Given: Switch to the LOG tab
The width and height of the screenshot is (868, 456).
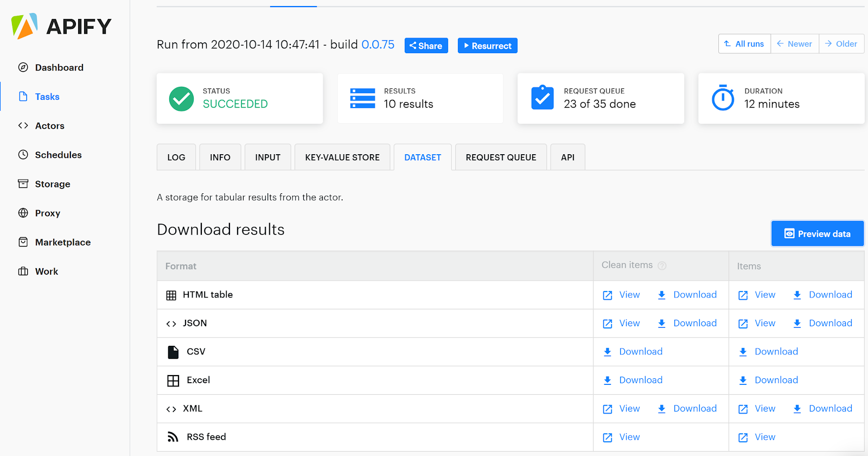Looking at the screenshot, I should coord(176,157).
